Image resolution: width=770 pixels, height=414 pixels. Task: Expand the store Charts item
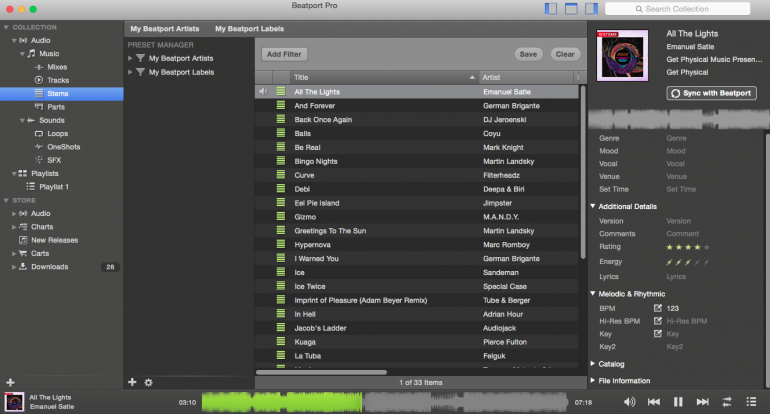pos(14,227)
